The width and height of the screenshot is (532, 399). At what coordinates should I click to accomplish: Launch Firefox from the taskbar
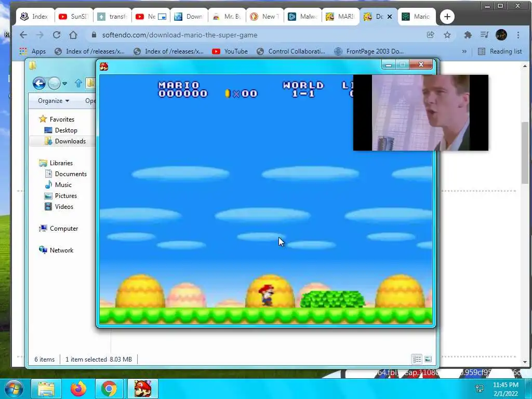pos(78,389)
